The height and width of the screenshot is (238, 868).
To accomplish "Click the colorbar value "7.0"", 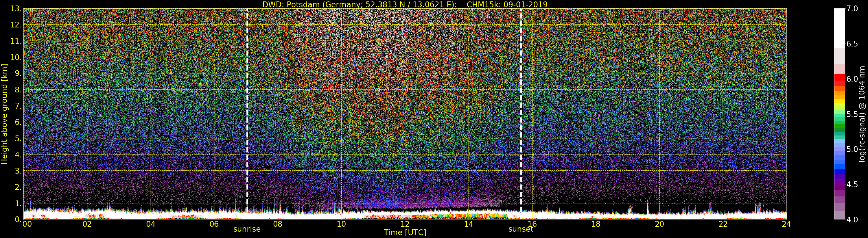I will pos(852,9).
